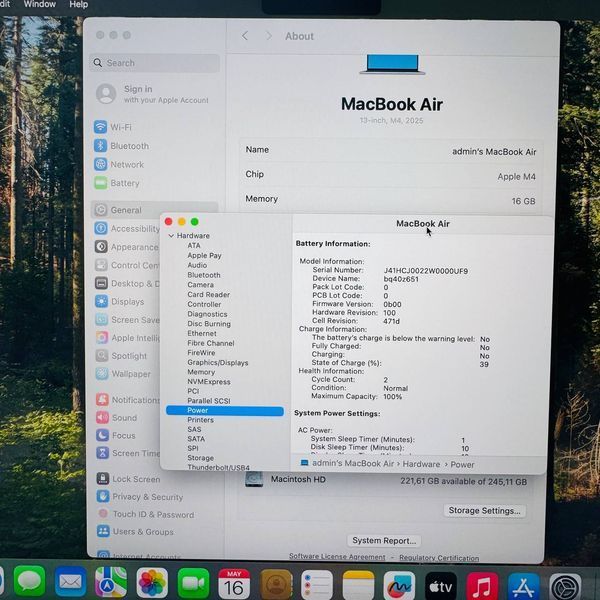The height and width of the screenshot is (600, 600).
Task: Select Ethernet in Hardware list
Action: pos(202,333)
